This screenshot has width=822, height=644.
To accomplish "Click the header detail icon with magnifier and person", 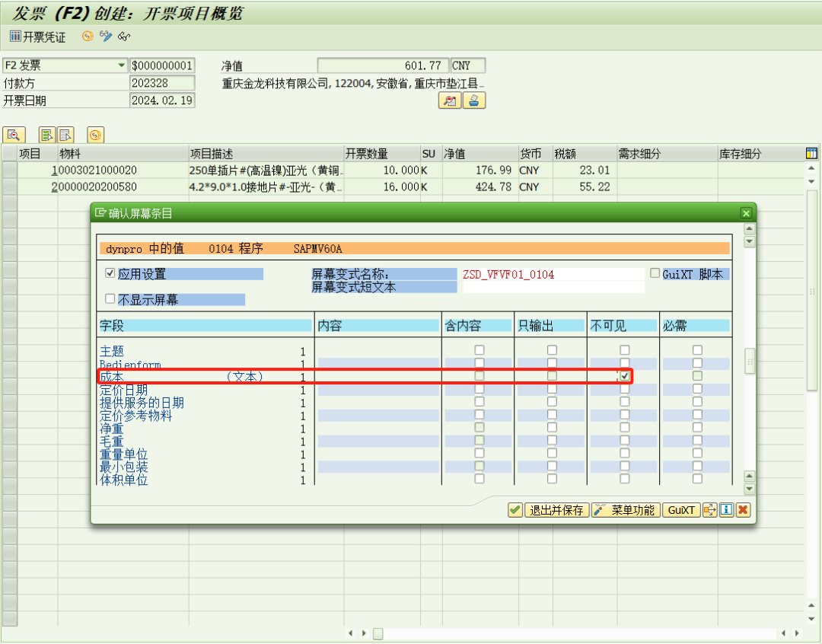I will coord(450,100).
